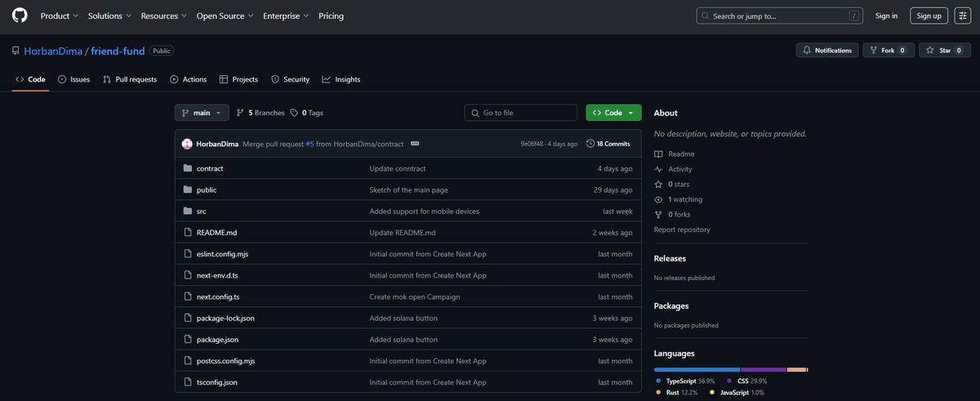Click the Report repository link
The width and height of the screenshot is (980, 401).
click(682, 229)
